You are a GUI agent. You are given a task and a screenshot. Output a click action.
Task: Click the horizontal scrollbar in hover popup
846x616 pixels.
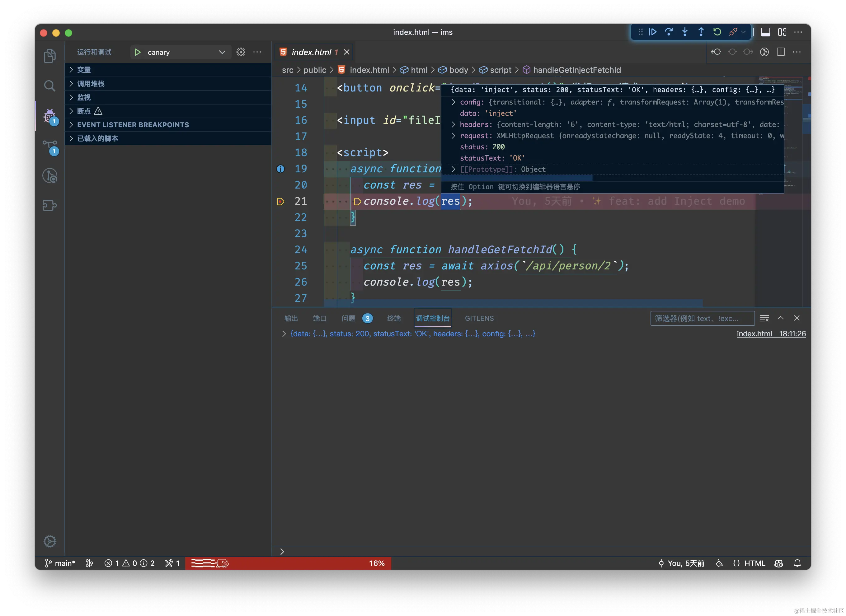(517, 178)
